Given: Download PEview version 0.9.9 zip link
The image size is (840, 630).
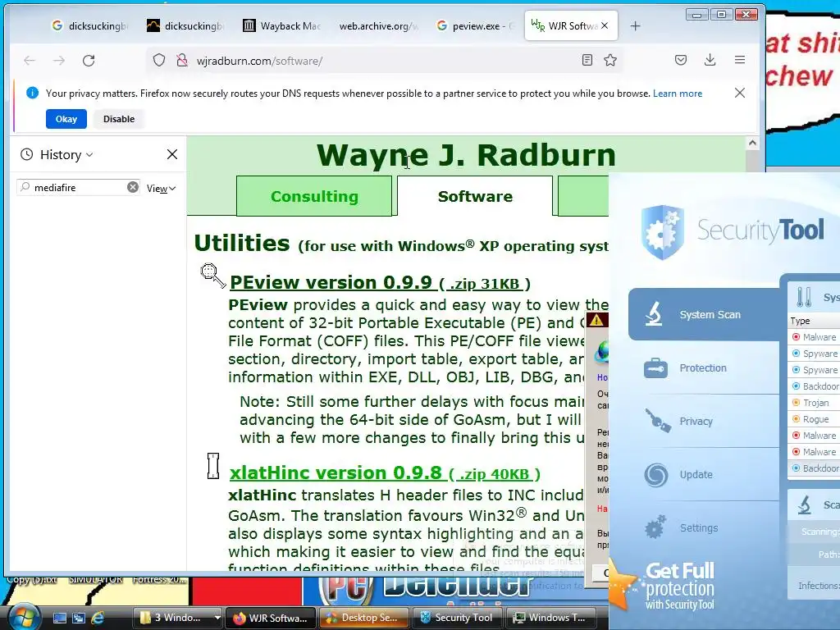Looking at the screenshot, I should [380, 282].
